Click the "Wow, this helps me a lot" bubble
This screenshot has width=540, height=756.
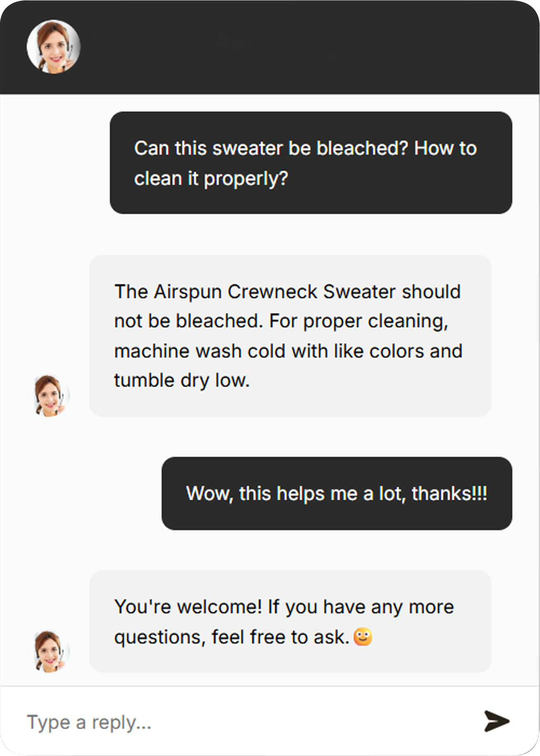336,493
